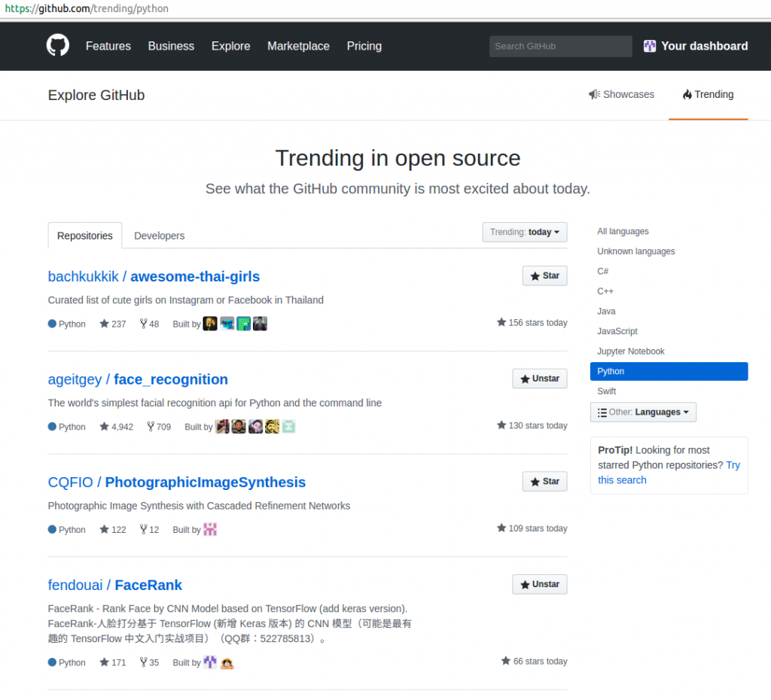771x700 pixels.
Task: Click the megaphone icon beside Showcases
Action: [x=595, y=94]
